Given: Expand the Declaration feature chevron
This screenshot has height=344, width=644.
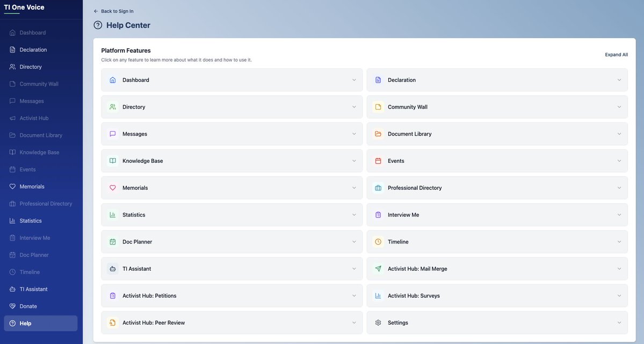Looking at the screenshot, I should coord(619,80).
